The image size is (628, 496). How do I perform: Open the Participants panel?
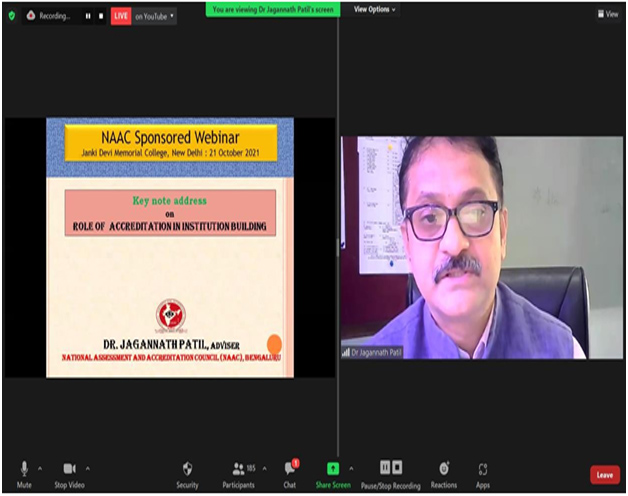click(x=239, y=475)
